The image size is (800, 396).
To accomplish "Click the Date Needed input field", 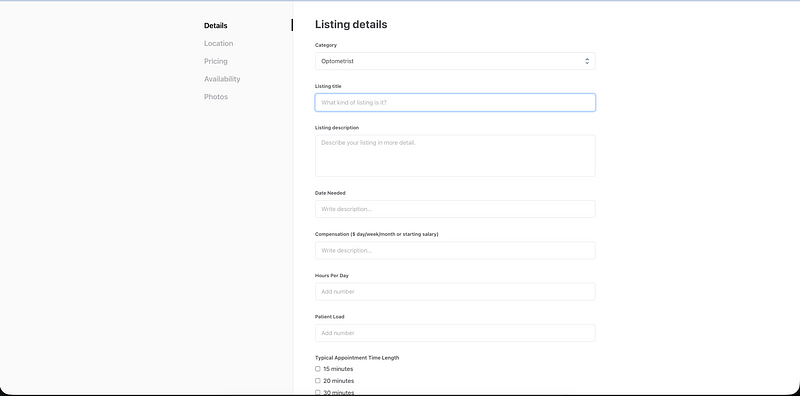I will tap(455, 209).
